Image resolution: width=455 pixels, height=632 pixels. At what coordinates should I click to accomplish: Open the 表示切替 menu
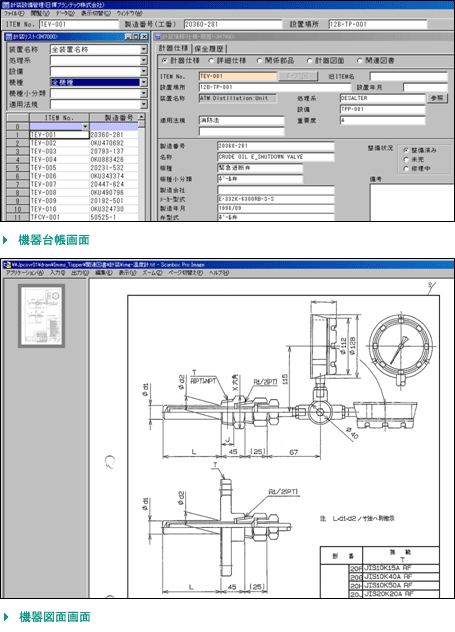click(x=96, y=13)
